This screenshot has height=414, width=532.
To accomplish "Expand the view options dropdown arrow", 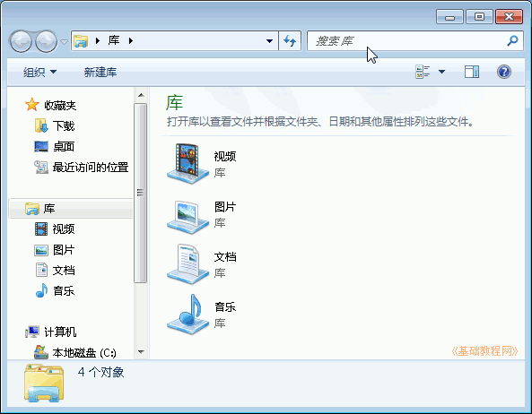I will (441, 72).
